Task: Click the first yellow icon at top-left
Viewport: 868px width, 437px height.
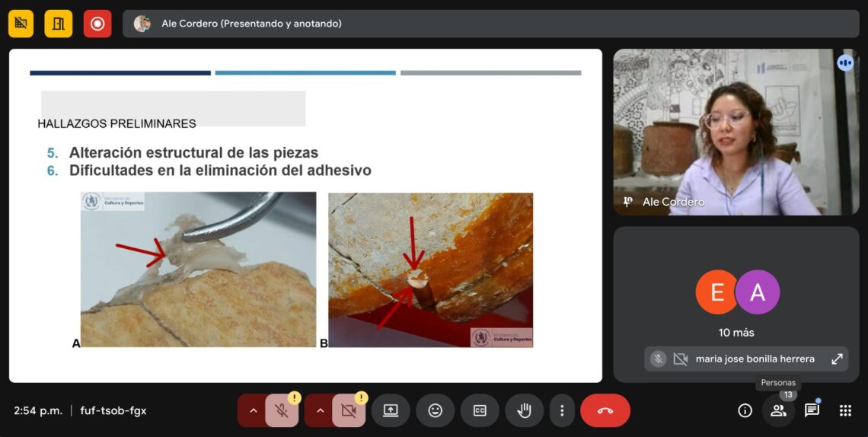Action: click(21, 24)
